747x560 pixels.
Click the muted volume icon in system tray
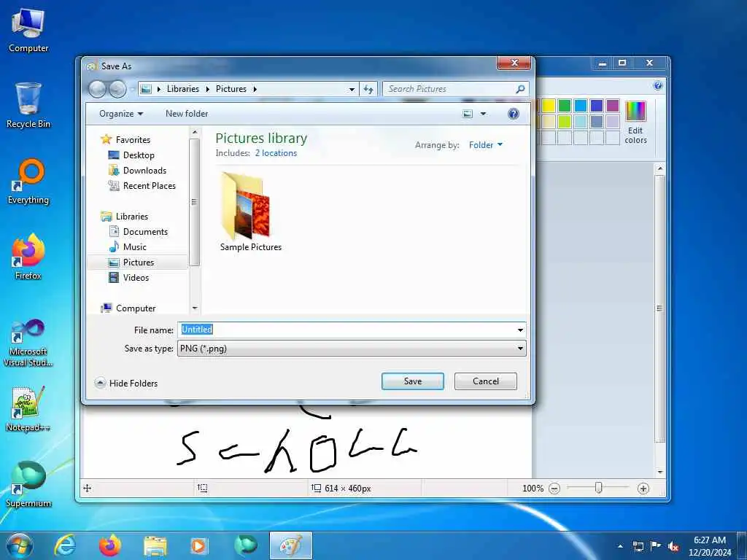point(673,546)
